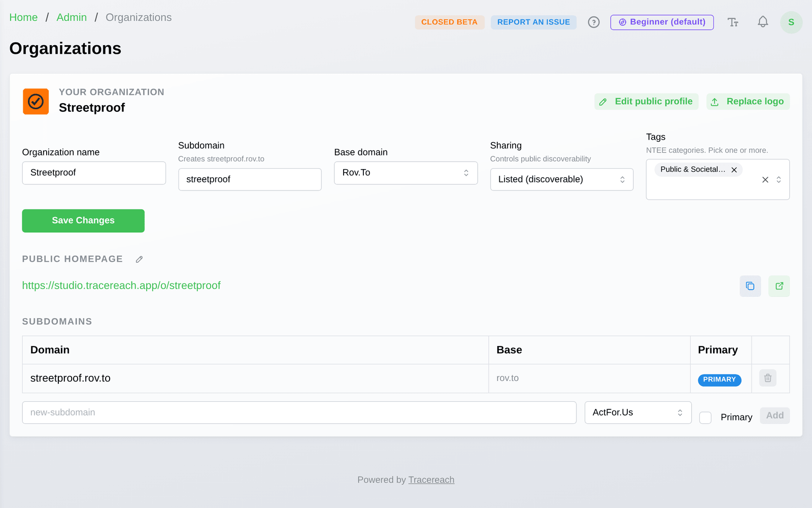The image size is (812, 508).
Task: Open the ActFor.Us base domain dropdown
Action: coord(638,412)
